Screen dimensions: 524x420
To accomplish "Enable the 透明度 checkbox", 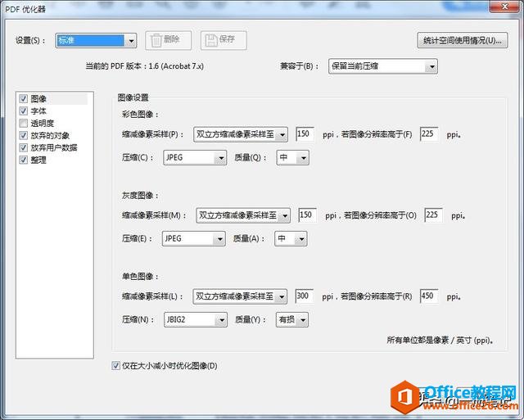I will [x=24, y=123].
